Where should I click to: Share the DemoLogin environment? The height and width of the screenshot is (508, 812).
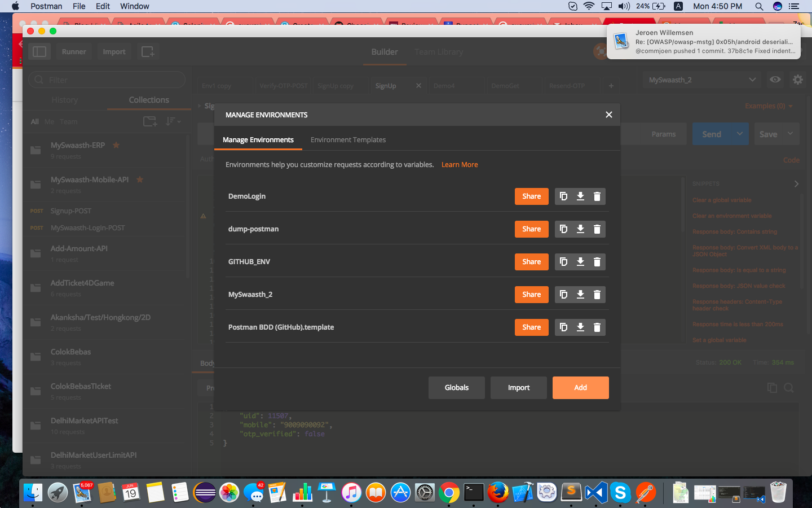click(532, 196)
